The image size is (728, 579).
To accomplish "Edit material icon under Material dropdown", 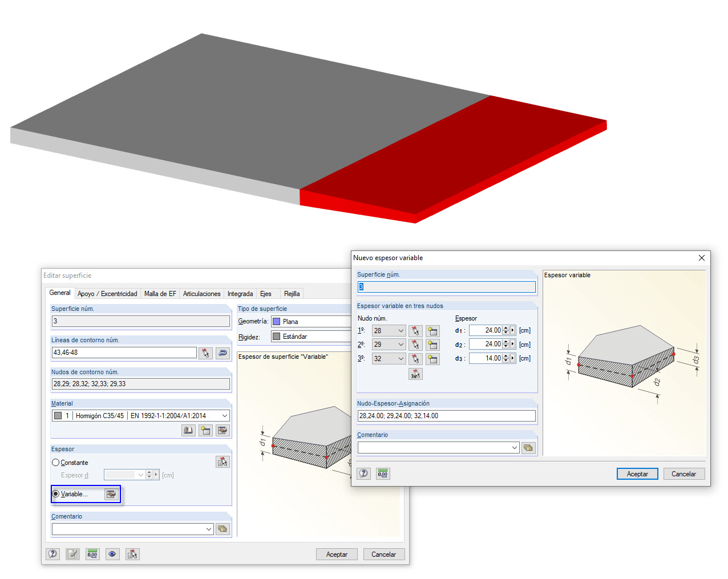I will coord(223,431).
